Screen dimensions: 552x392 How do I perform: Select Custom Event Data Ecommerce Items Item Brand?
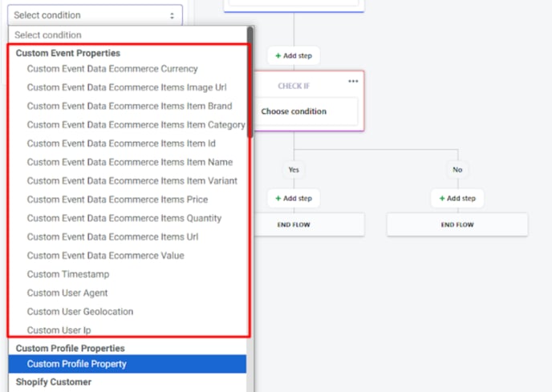pyautogui.click(x=129, y=106)
